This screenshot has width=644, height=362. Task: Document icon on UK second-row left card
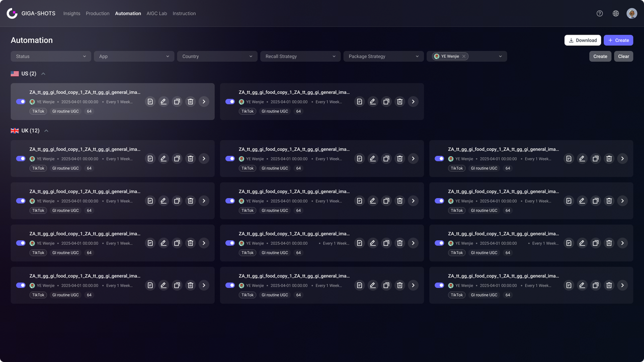pyautogui.click(x=150, y=201)
